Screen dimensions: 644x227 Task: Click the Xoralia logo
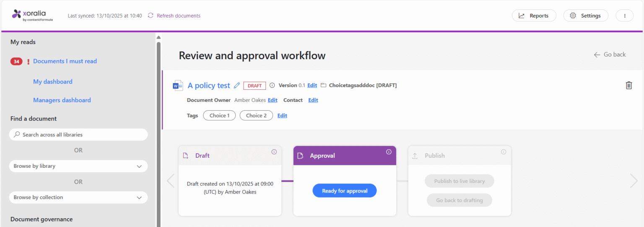[x=33, y=15]
